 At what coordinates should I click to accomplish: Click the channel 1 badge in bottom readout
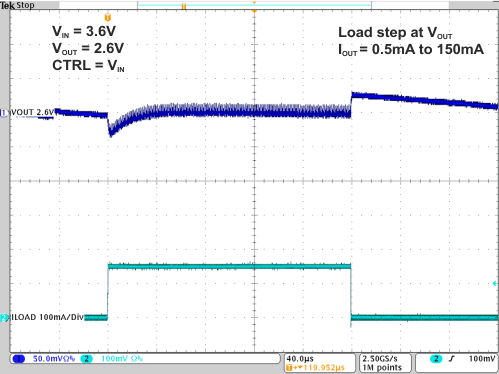click(18, 359)
